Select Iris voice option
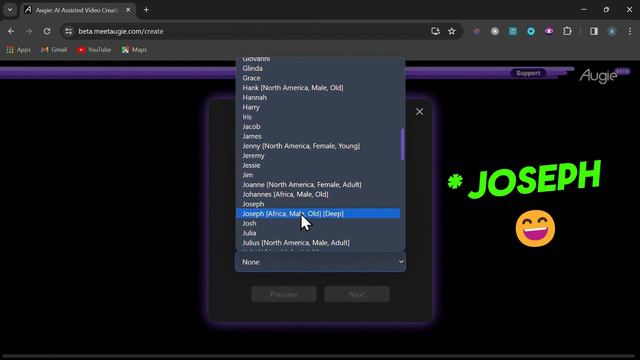 [x=318, y=117]
